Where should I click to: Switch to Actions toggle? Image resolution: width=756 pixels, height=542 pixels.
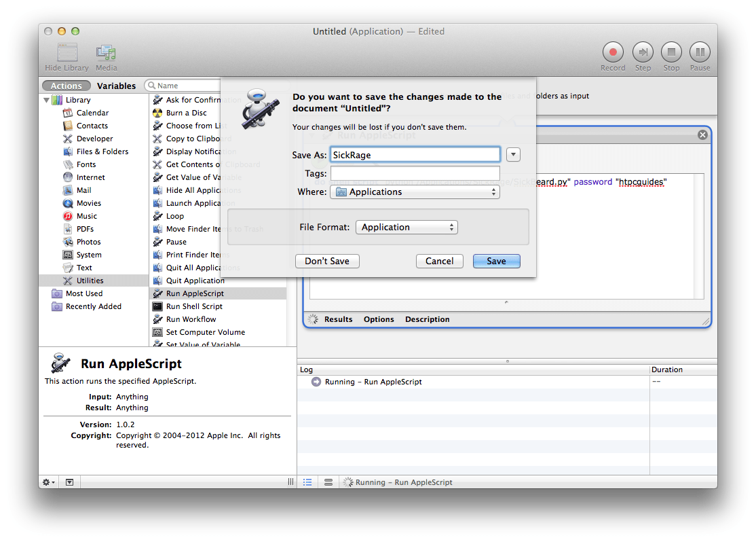[x=67, y=86]
